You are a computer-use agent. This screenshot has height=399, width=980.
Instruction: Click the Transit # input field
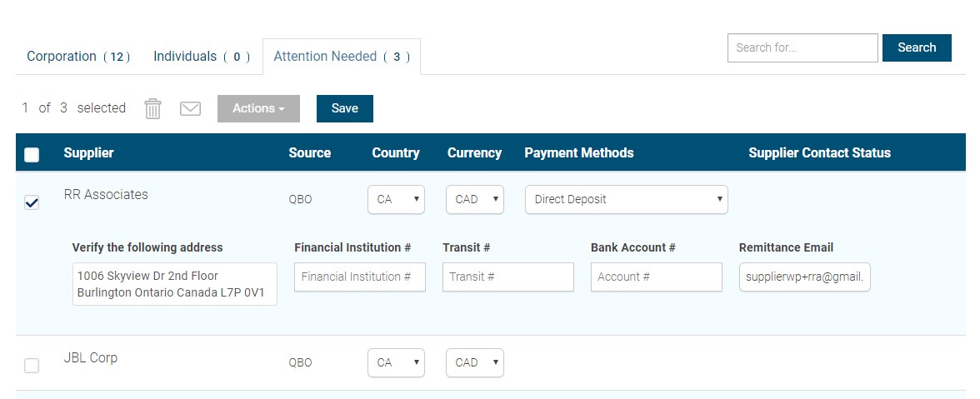pyautogui.click(x=507, y=277)
